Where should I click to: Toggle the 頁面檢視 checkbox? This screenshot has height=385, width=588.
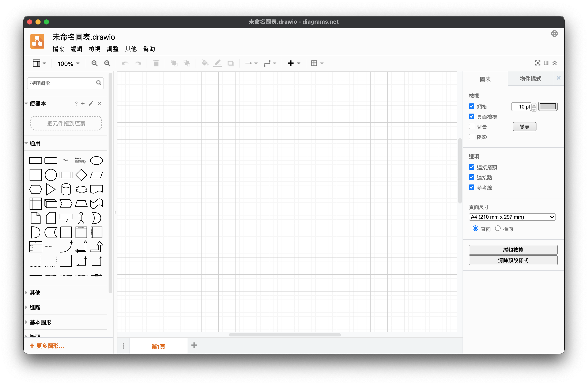471,116
